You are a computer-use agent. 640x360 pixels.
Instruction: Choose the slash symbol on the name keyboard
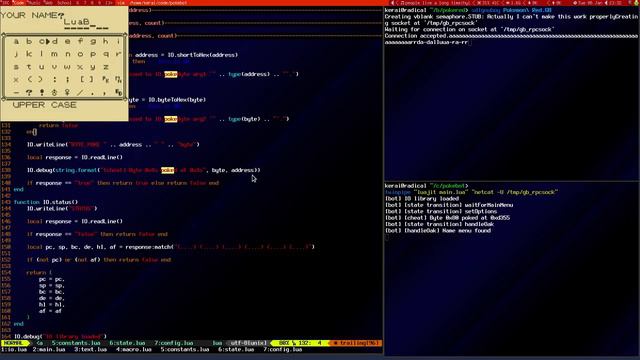coord(80,93)
